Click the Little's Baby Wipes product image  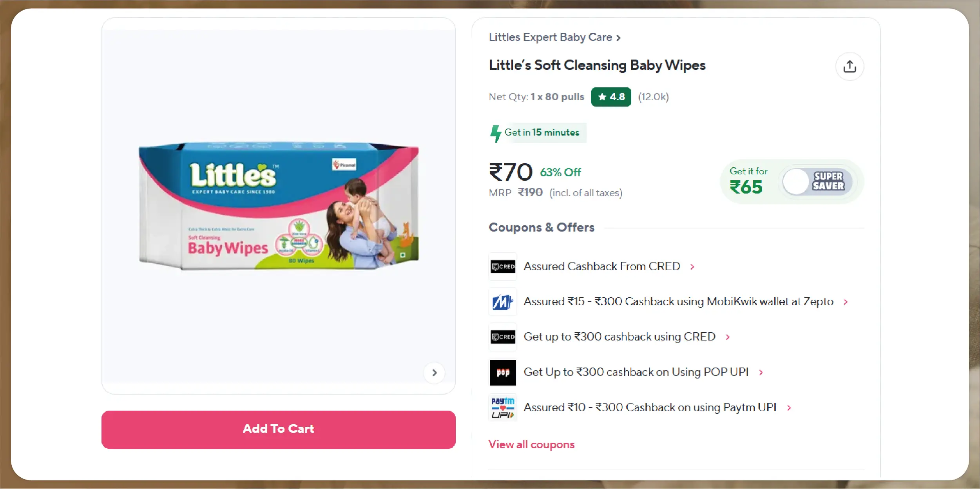click(279, 206)
